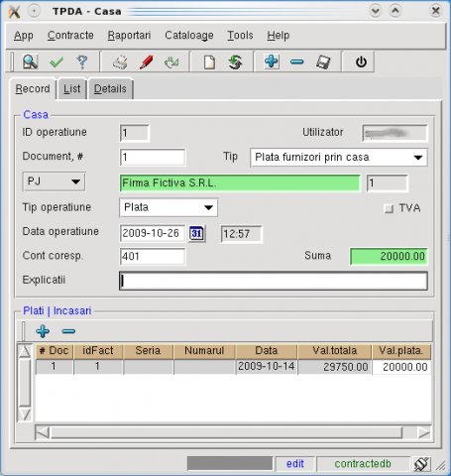
Task: Click the calendar icon beside Data operatiune
Action: (x=197, y=234)
